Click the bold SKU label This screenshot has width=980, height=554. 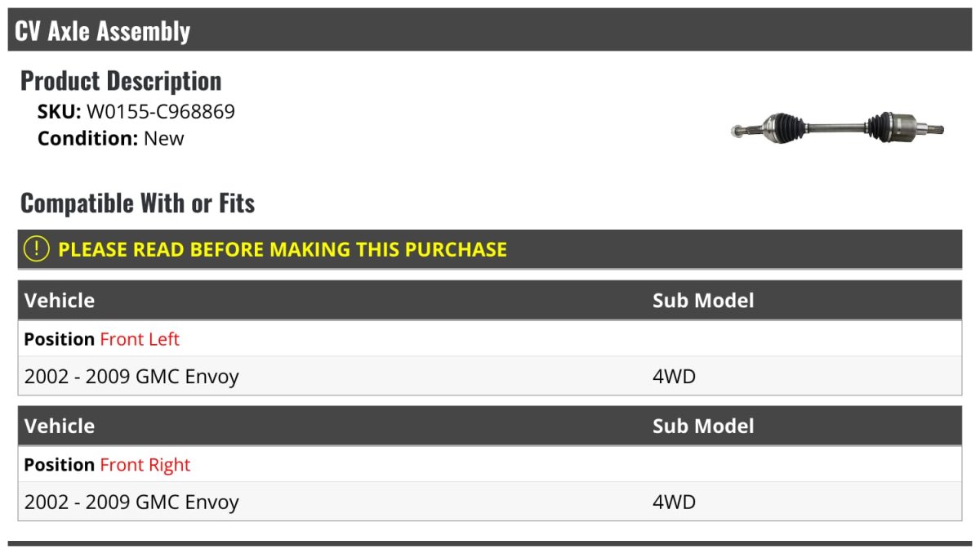tap(59, 111)
